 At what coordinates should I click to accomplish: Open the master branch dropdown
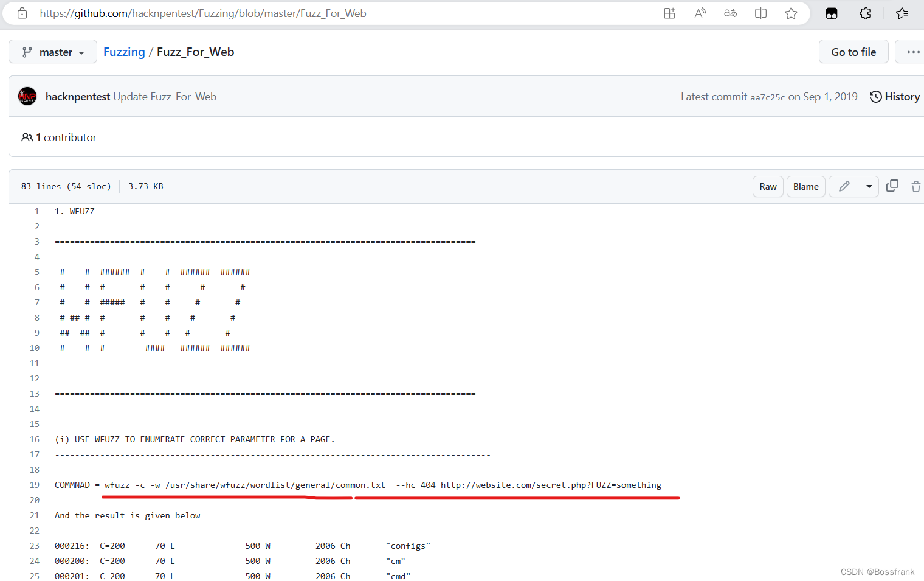coord(53,52)
